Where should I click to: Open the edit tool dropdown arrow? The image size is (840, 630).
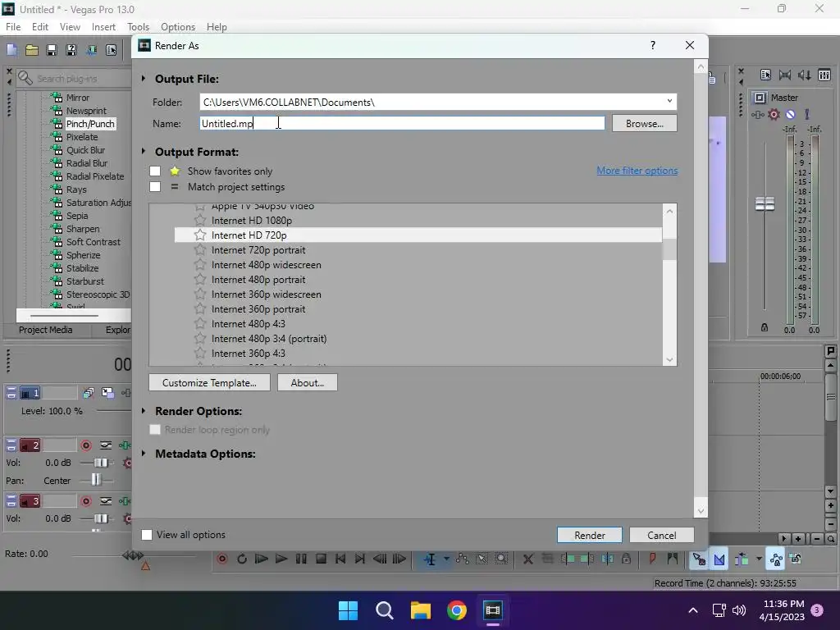pos(445,559)
